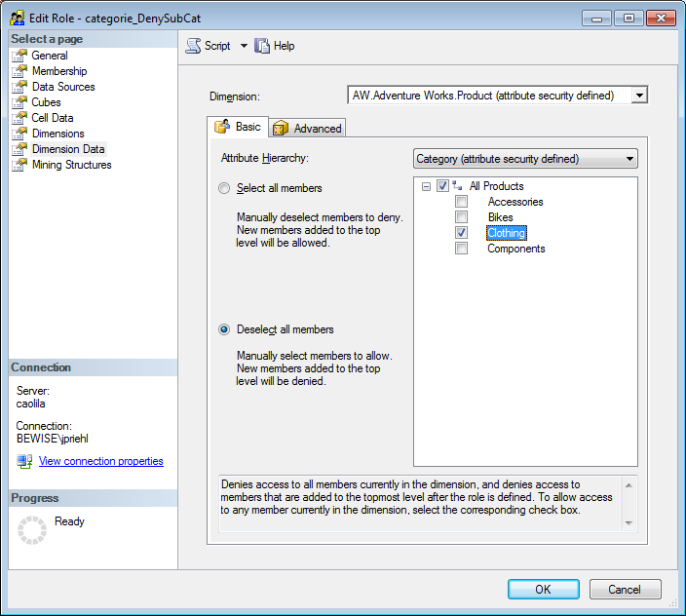This screenshot has height=616, width=686.
Task: Open the Cubes page
Action: pyautogui.click(x=46, y=102)
